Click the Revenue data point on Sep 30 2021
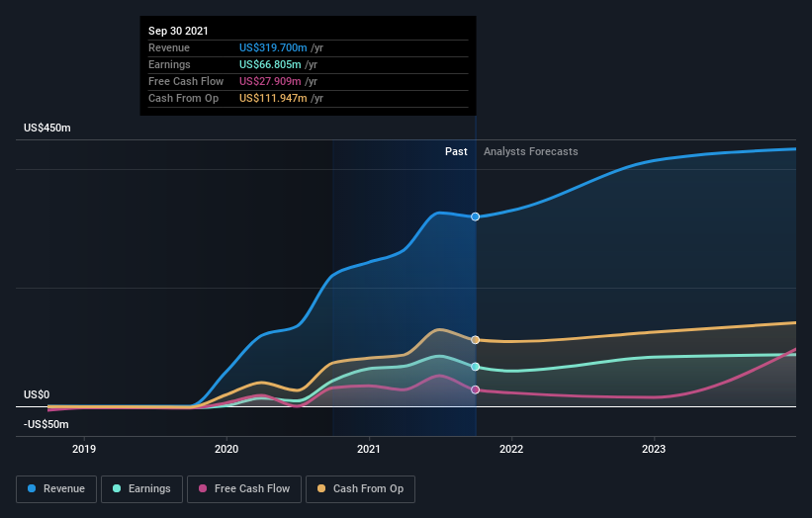This screenshot has height=518, width=812. coord(475,216)
